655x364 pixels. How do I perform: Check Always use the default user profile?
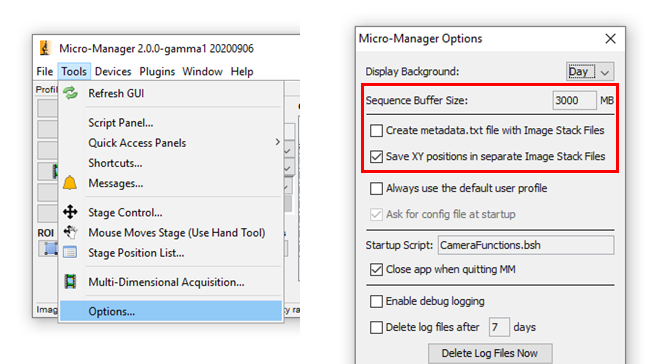coord(376,188)
